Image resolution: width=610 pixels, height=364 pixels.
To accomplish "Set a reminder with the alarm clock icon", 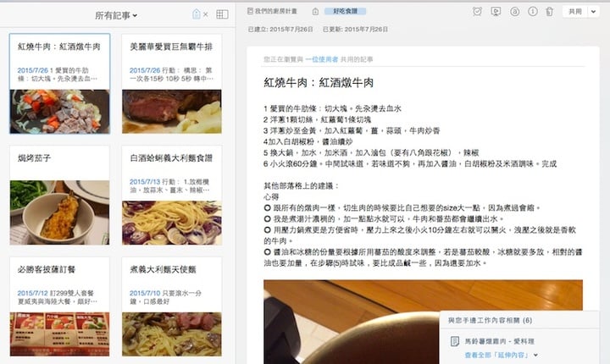I will click(477, 12).
